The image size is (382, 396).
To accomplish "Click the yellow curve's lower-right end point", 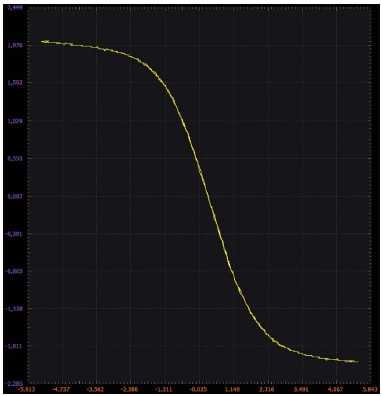I will [x=357, y=361].
